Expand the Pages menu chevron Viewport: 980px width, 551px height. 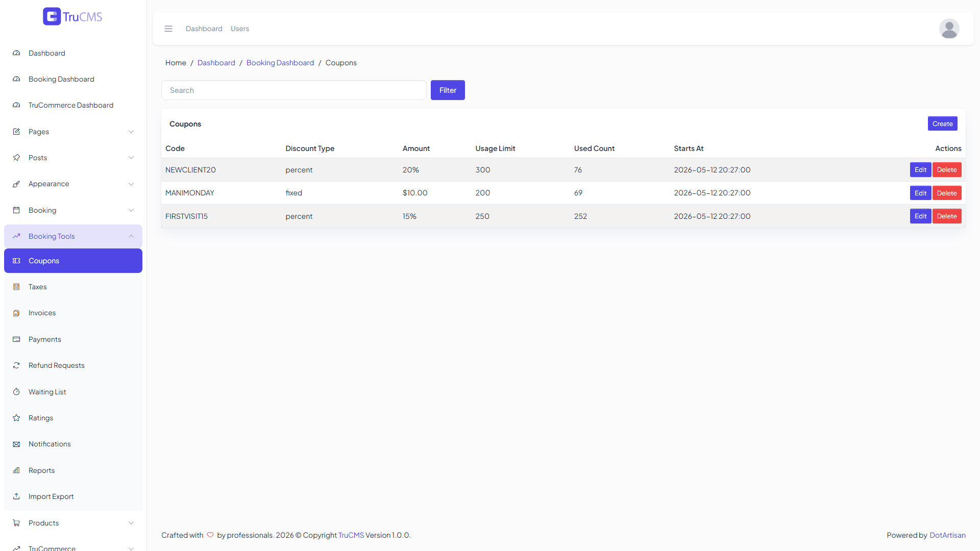point(131,132)
